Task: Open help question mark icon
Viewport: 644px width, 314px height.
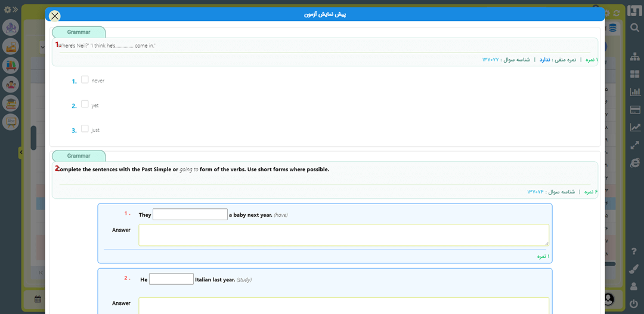Action: tap(634, 251)
